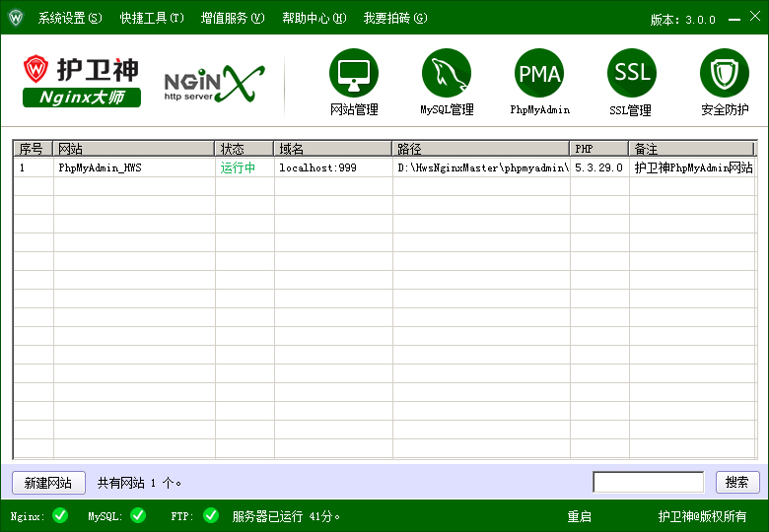Screen dimensions: 769x532
Task: Sort by the 备注 column header
Action: tap(691, 149)
